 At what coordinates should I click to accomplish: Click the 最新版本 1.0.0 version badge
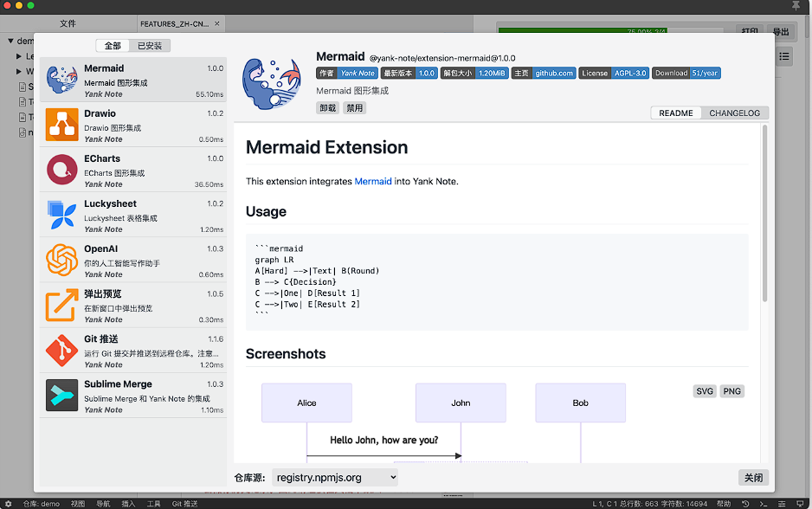[x=409, y=73]
